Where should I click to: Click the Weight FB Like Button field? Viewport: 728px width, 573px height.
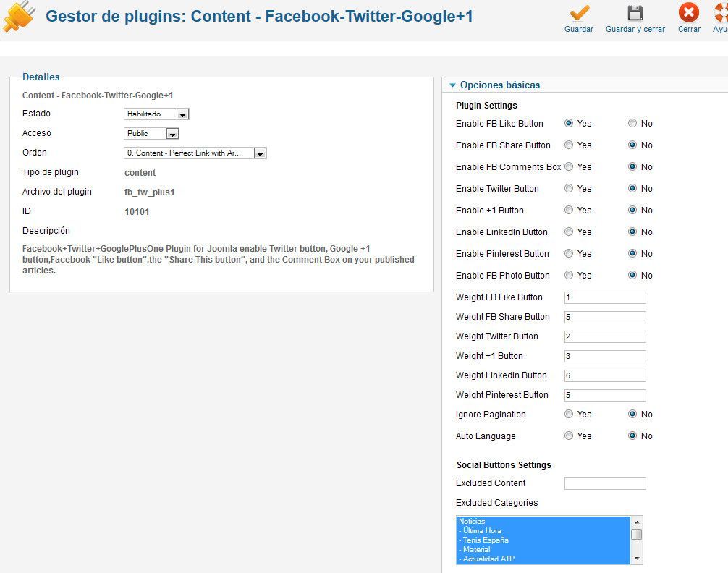point(605,297)
